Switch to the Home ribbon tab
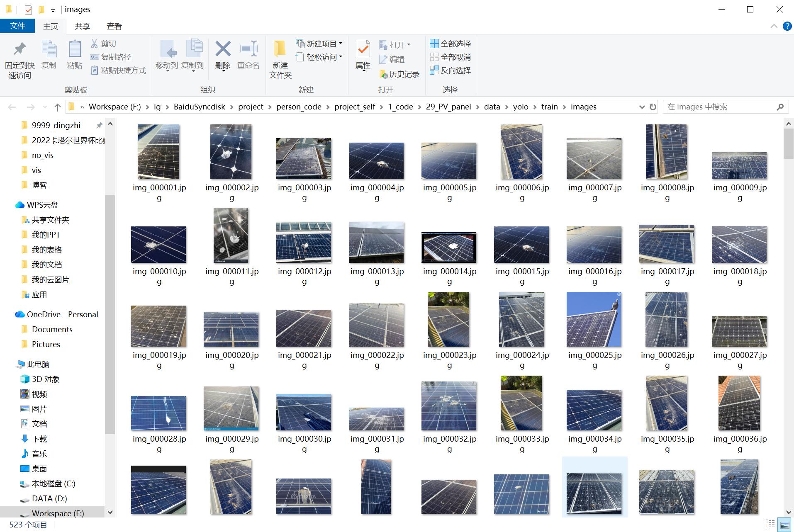This screenshot has height=532, width=794. click(51, 26)
